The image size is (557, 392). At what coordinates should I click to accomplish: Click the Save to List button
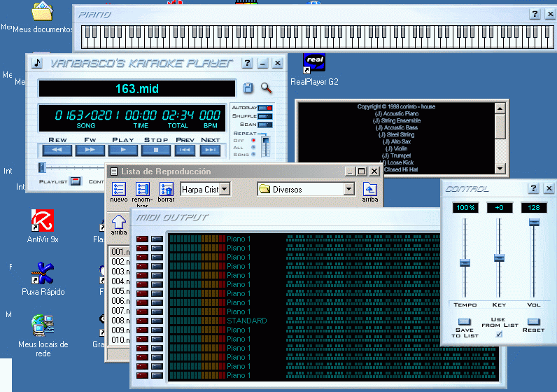point(465,321)
